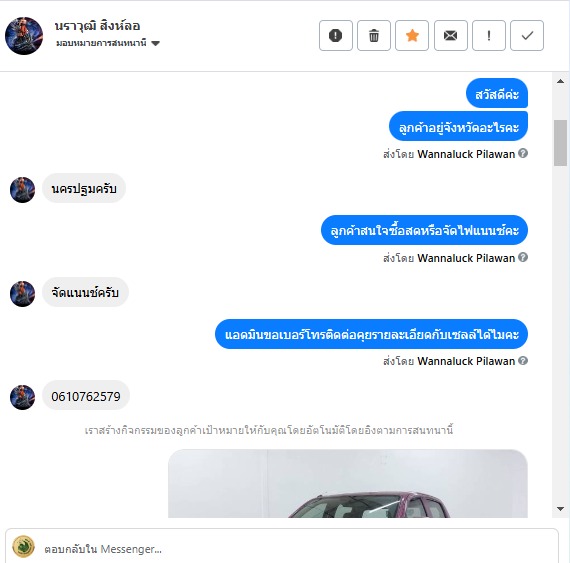
Task: Open the purple car photo attachment
Action: 348,483
